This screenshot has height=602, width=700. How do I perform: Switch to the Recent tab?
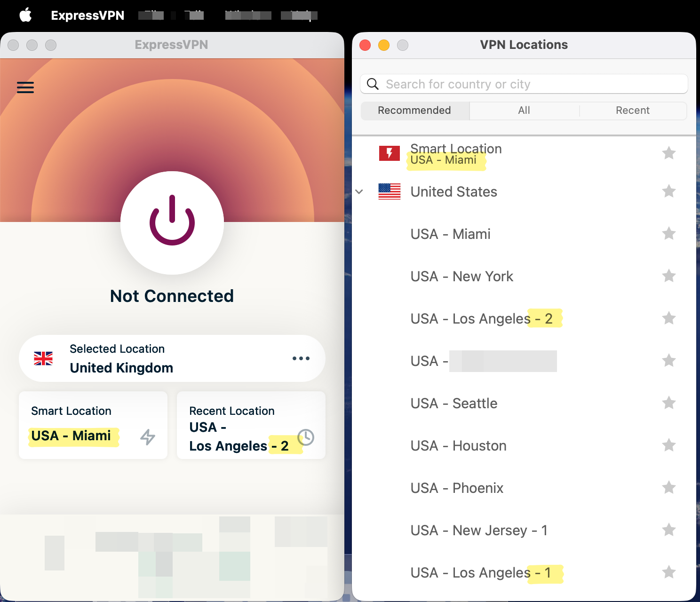click(x=633, y=111)
